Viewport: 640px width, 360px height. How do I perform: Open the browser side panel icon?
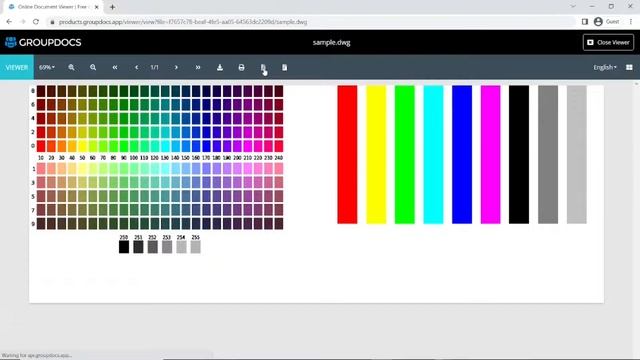pos(584,22)
